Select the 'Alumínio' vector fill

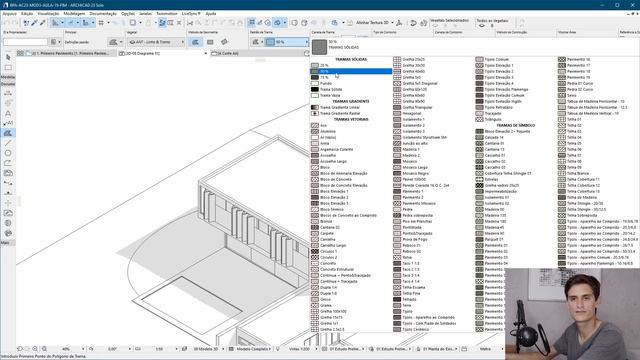(351, 131)
